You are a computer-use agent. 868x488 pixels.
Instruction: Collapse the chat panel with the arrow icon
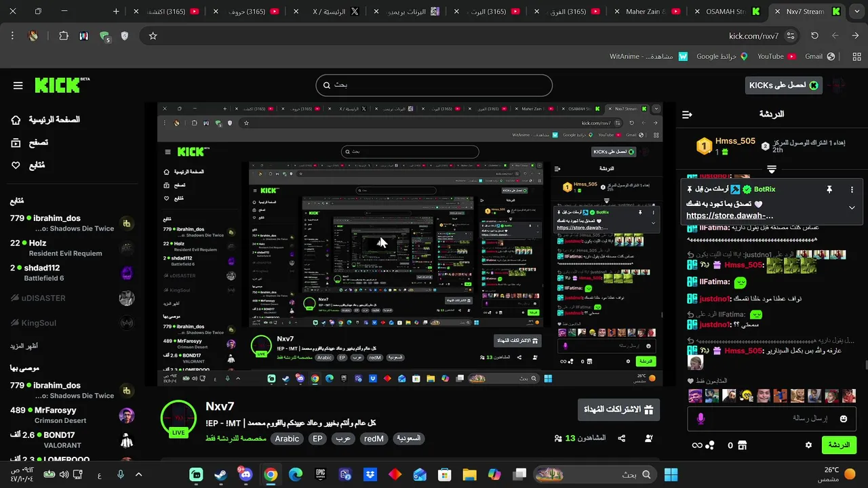tap(687, 115)
